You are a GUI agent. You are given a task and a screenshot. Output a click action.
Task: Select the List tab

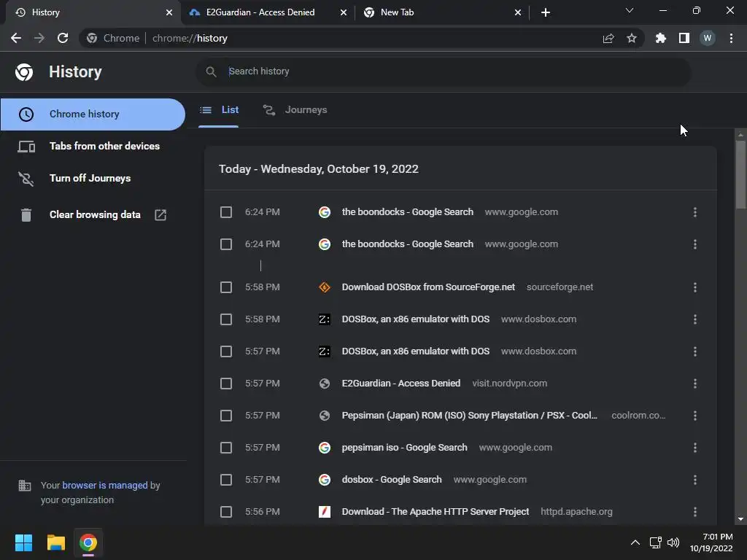(x=219, y=110)
